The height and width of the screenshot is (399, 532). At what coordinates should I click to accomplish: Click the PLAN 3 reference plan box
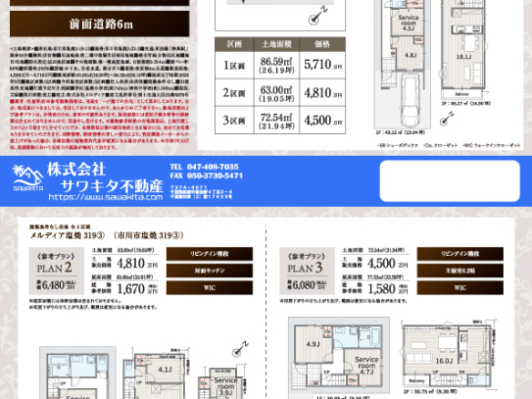[306, 271]
